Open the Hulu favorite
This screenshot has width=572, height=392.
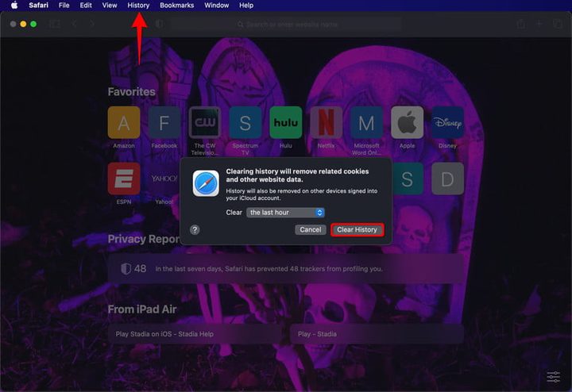click(x=286, y=122)
